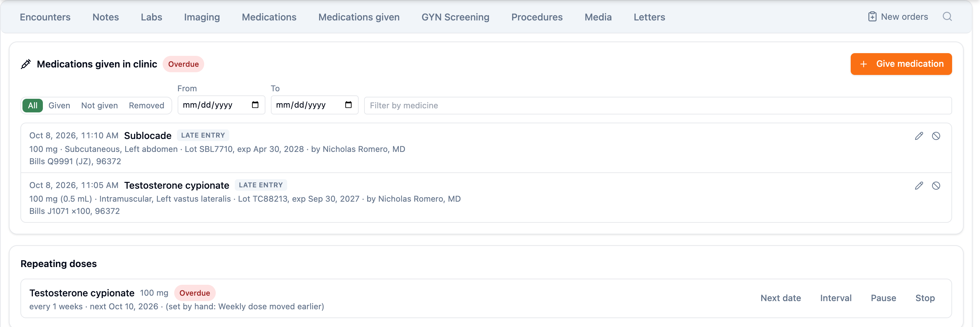Select the Medications given tab
Screen dimensions: 980x327
(x=359, y=17)
